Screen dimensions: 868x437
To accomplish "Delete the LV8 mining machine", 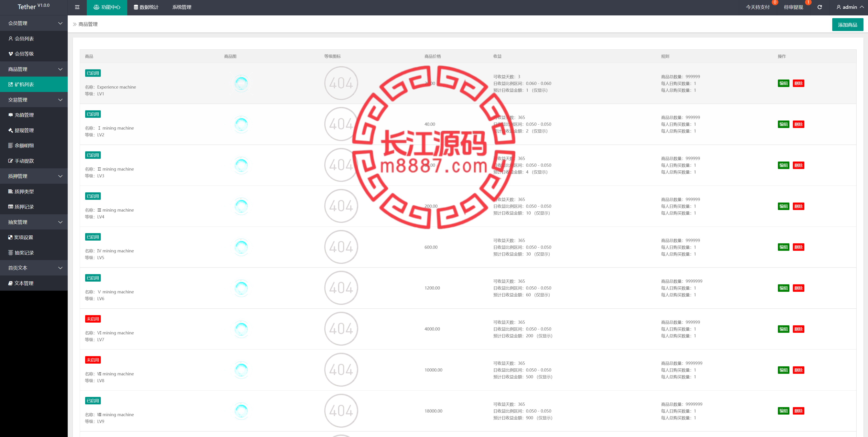I will click(x=798, y=370).
